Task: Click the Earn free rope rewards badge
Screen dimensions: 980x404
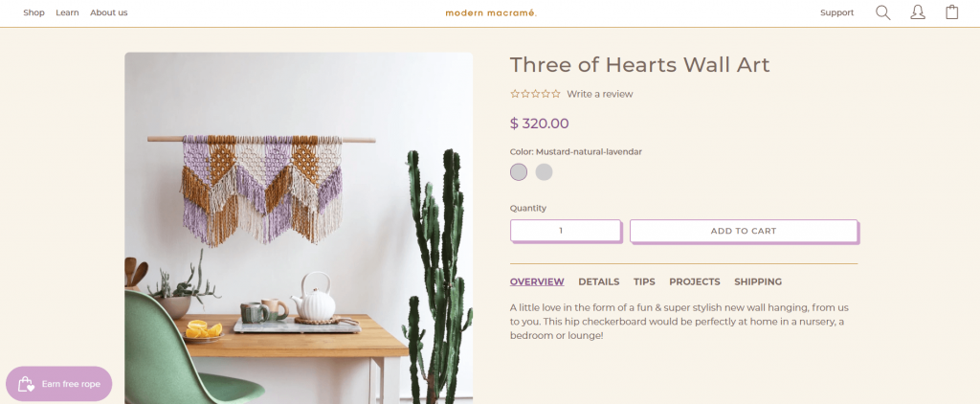Action: [59, 384]
